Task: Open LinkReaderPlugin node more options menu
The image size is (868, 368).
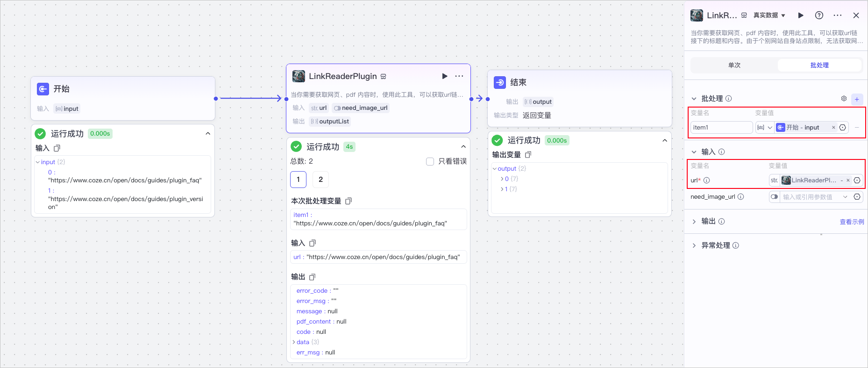Action: 459,76
